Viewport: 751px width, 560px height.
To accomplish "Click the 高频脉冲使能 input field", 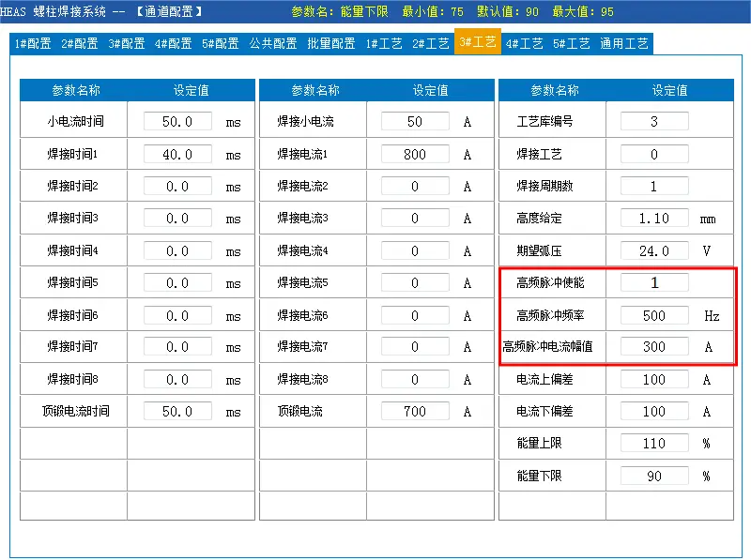I will point(654,283).
